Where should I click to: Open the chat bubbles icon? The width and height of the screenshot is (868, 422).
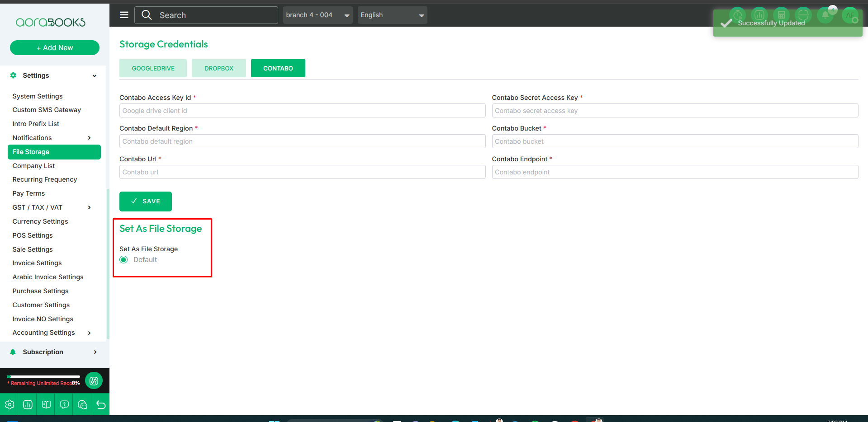(x=82, y=404)
